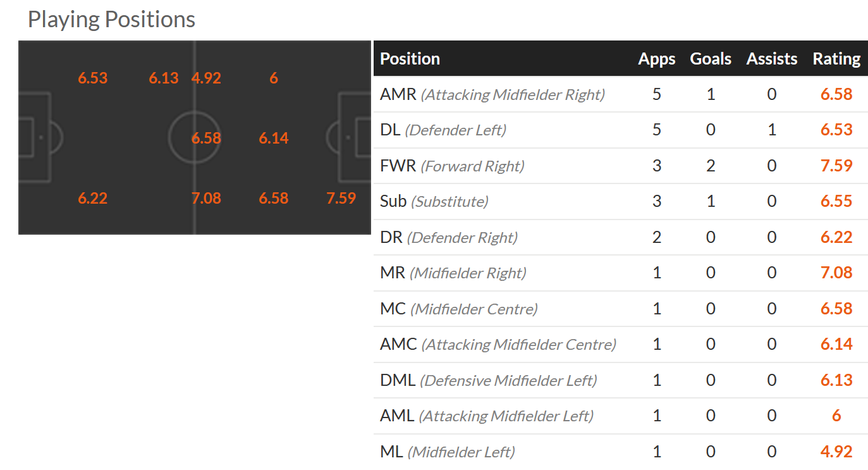Select the DL Defender Left row
The height and width of the screenshot is (470, 868).
coord(443,130)
